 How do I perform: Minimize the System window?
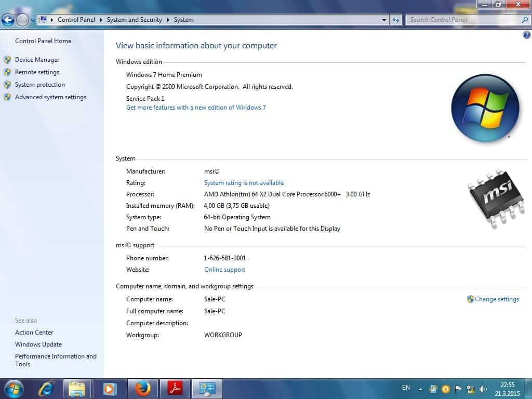pos(485,4)
